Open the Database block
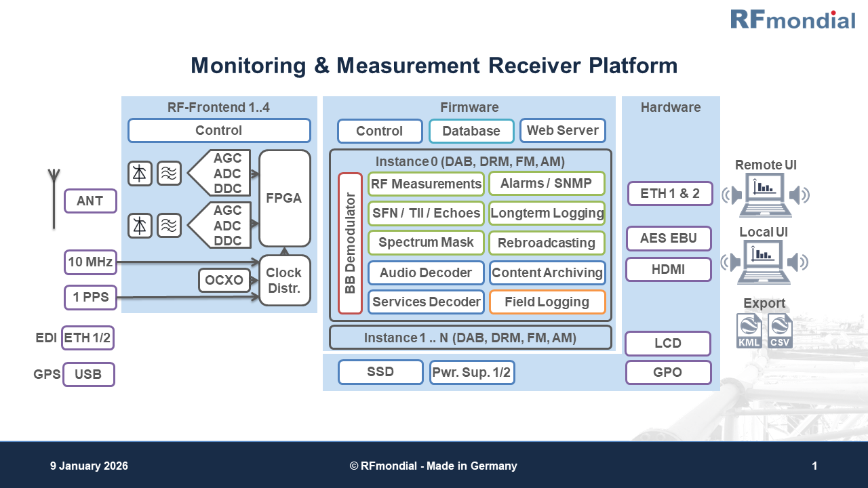Viewport: 868px width, 488px height. pos(471,130)
